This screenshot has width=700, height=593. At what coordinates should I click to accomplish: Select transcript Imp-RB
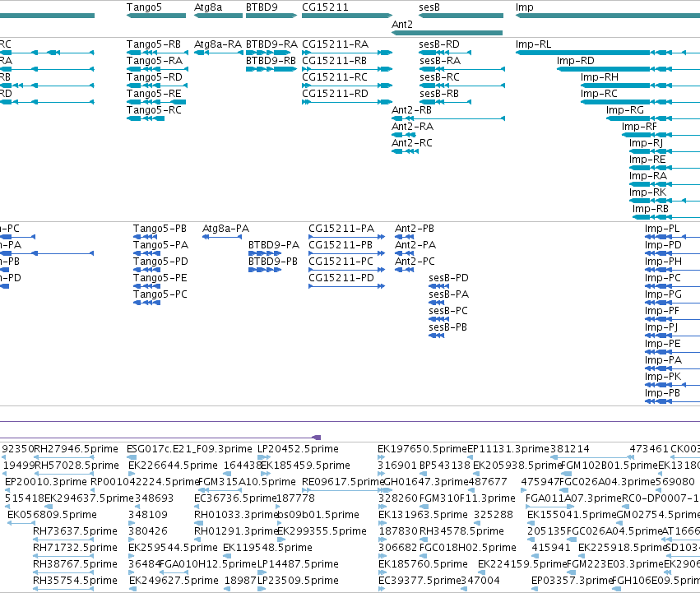pos(666,217)
